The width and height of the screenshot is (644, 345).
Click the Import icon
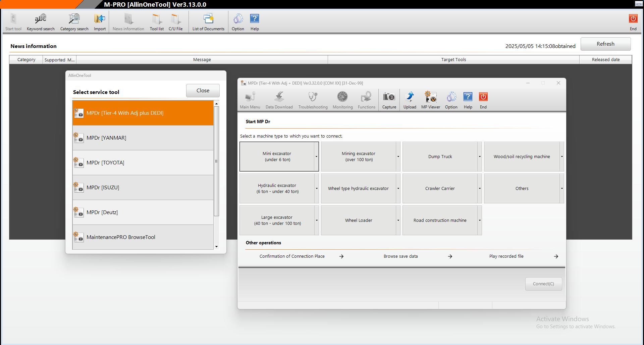pyautogui.click(x=100, y=22)
